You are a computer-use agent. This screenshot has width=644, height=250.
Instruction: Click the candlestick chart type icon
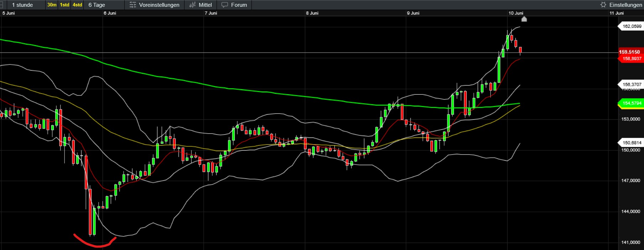point(193,5)
